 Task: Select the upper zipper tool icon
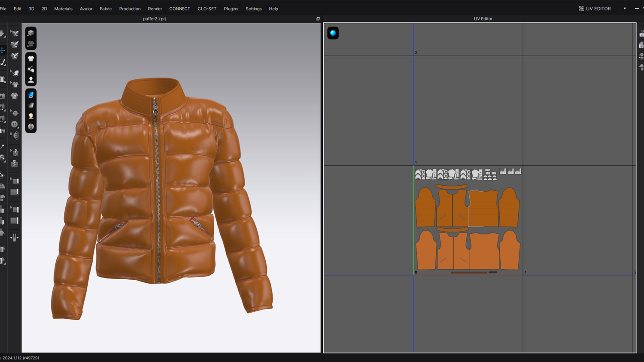[x=15, y=153]
